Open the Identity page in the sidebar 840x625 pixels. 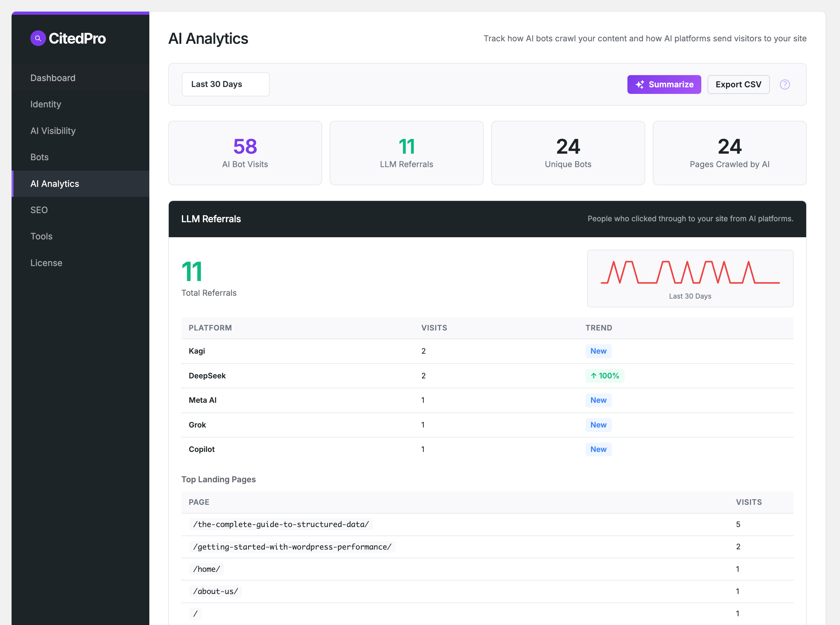[x=46, y=105]
